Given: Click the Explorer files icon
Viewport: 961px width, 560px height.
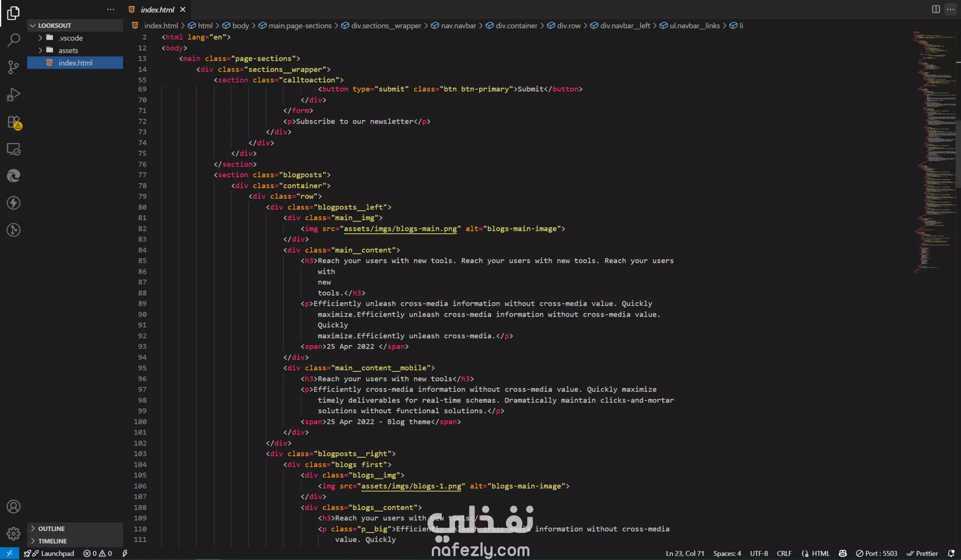Looking at the screenshot, I should coord(14,13).
